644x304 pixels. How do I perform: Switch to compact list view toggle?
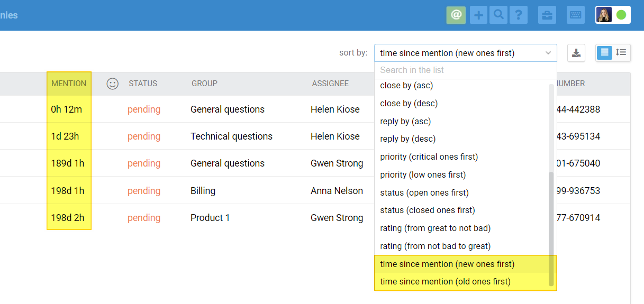(x=604, y=52)
